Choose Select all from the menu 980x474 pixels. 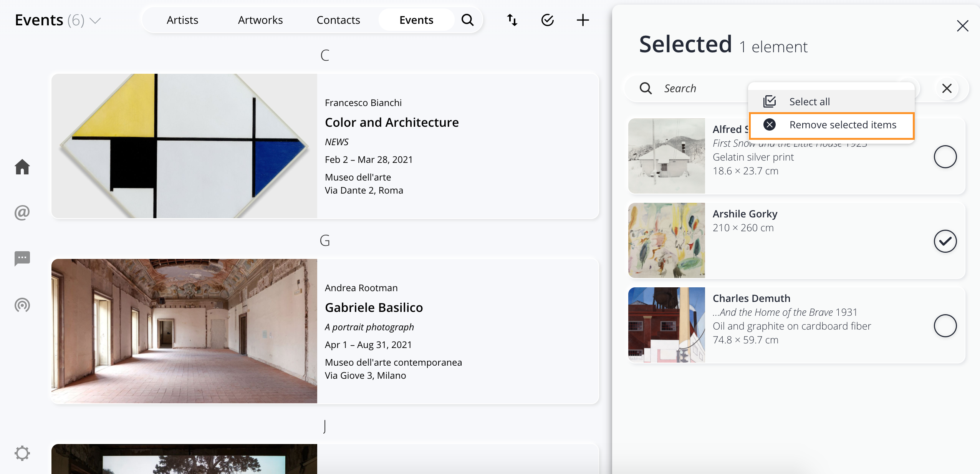tap(831, 102)
